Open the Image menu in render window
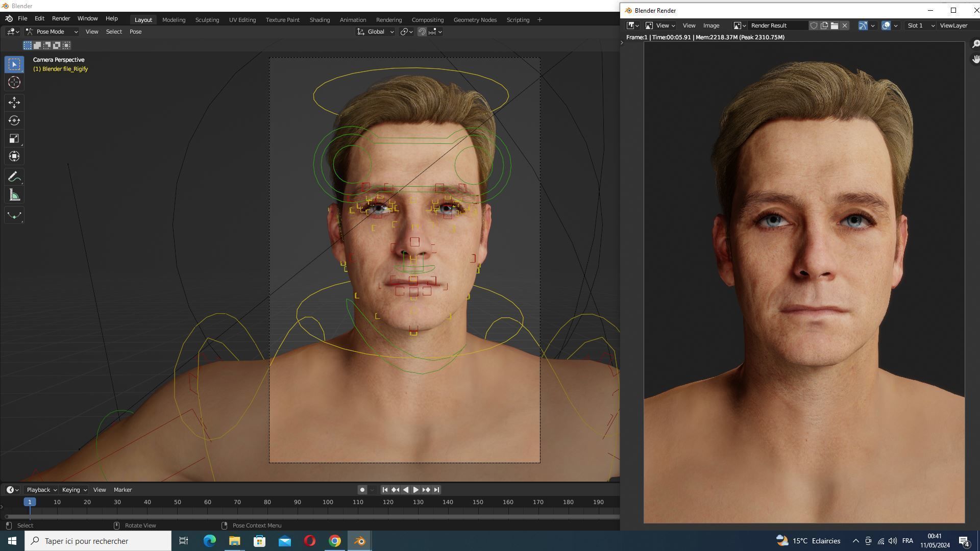This screenshot has height=551, width=980. point(711,26)
